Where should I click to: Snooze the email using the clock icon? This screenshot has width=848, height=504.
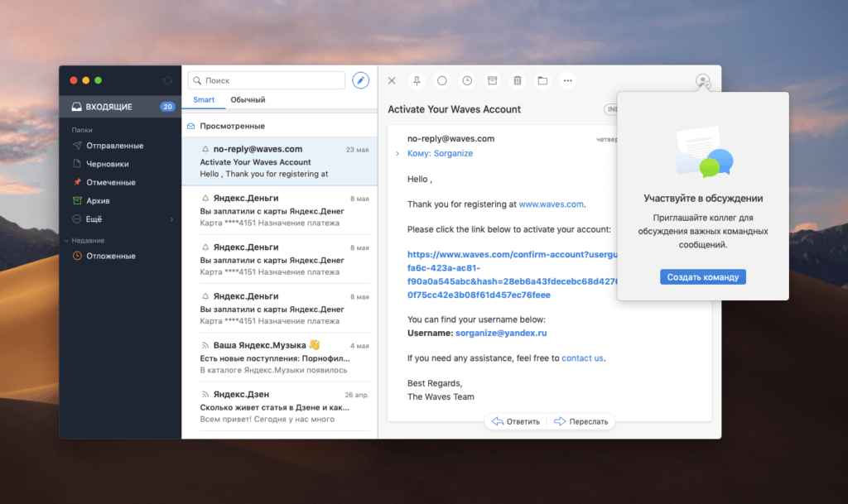coord(467,80)
